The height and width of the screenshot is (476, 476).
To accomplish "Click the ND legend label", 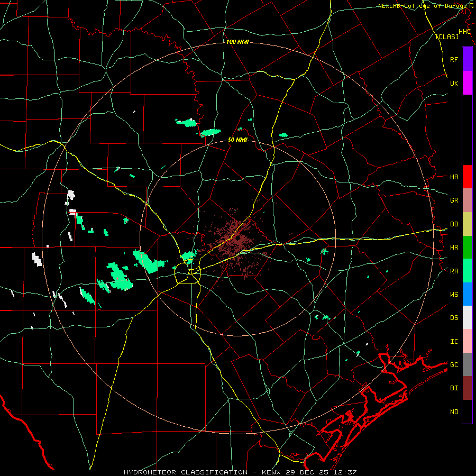I will pos(454,411).
